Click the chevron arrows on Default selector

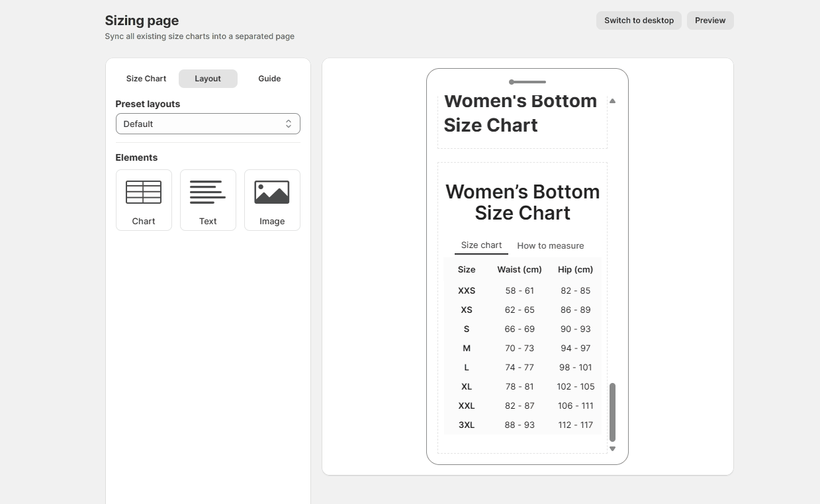tap(289, 124)
